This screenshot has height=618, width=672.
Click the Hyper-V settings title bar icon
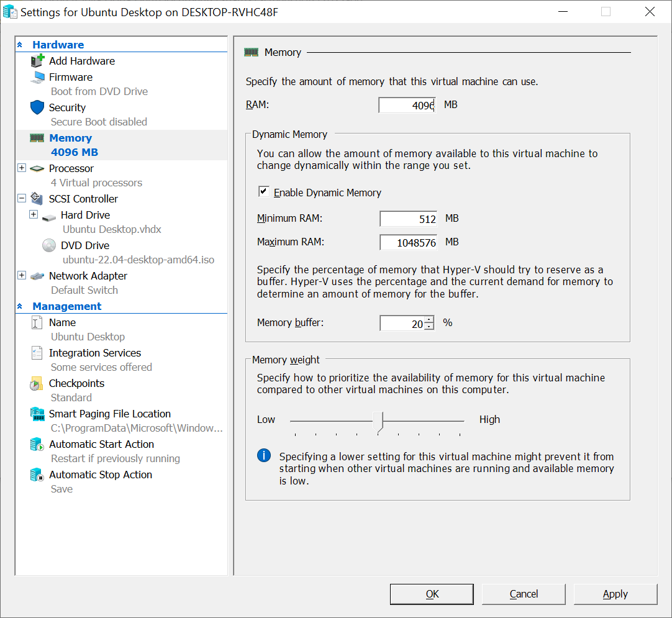tap(10, 12)
